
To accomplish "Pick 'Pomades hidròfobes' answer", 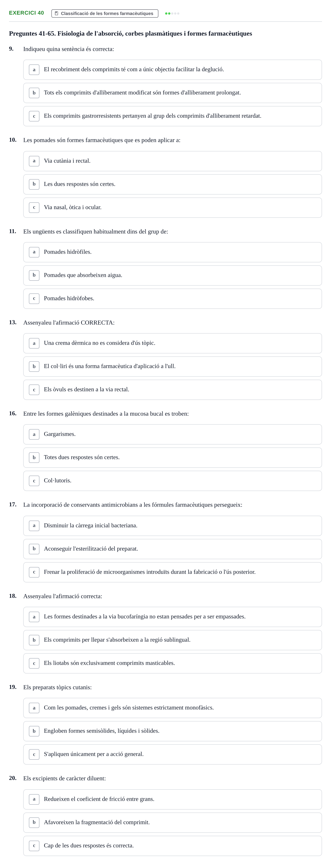I will tap(172, 299).
